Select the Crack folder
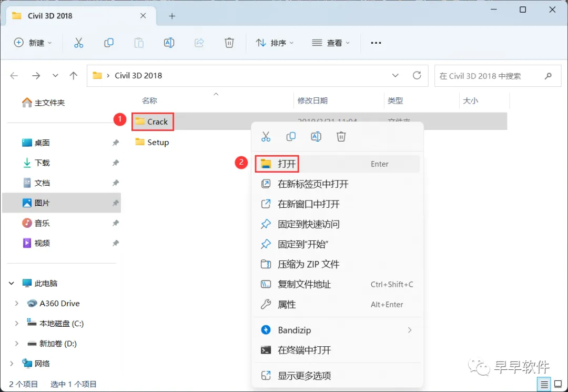Screen dimensions: 568x392 point(152,122)
